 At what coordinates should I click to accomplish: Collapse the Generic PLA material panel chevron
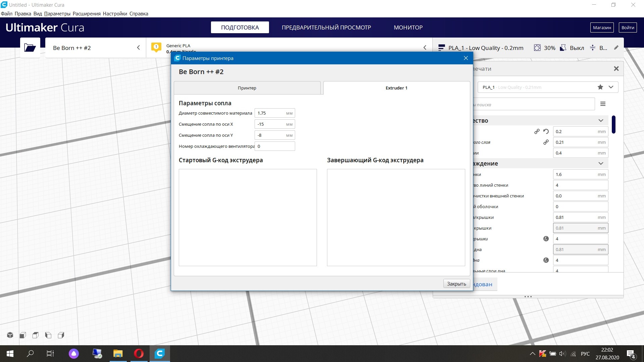pos(425,48)
